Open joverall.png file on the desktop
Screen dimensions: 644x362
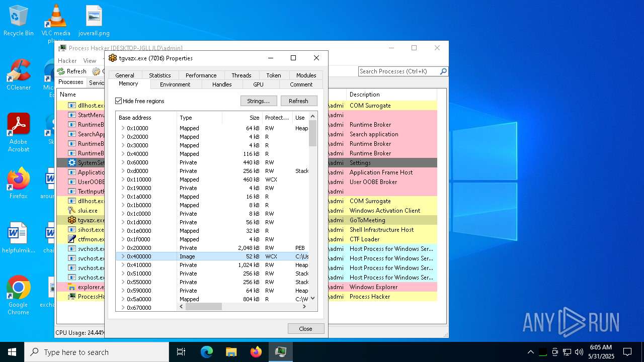pyautogui.click(x=94, y=21)
